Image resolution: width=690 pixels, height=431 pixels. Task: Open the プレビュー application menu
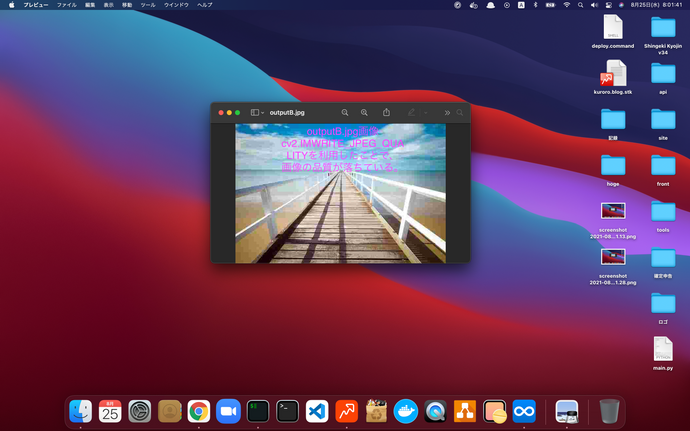click(36, 5)
